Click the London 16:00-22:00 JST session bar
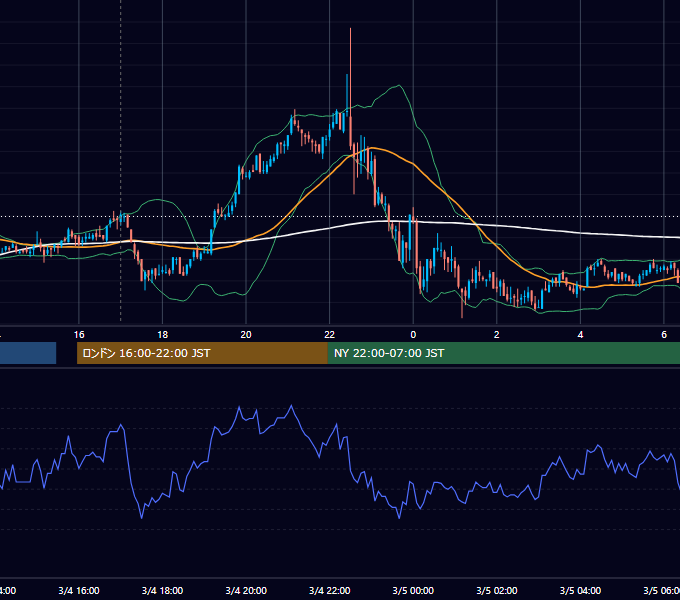 point(202,353)
